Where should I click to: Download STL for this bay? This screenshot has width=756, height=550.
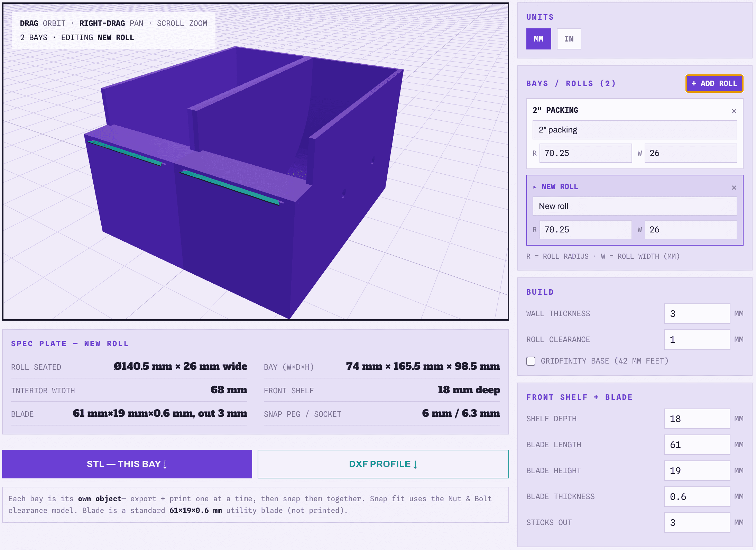pyautogui.click(x=127, y=464)
